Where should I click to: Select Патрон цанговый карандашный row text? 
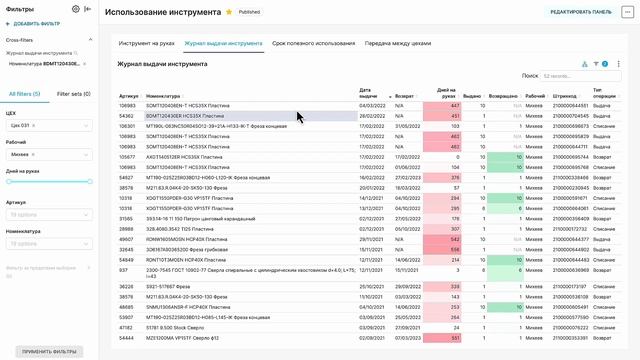[200, 219]
